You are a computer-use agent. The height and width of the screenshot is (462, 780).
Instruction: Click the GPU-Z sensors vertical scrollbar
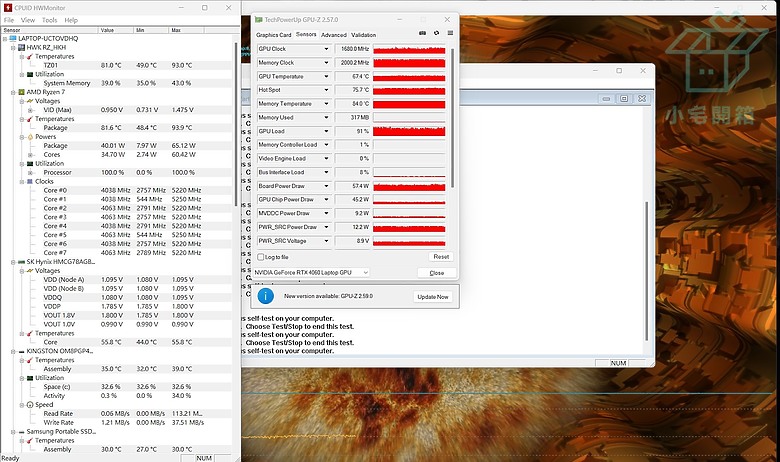pos(452,118)
